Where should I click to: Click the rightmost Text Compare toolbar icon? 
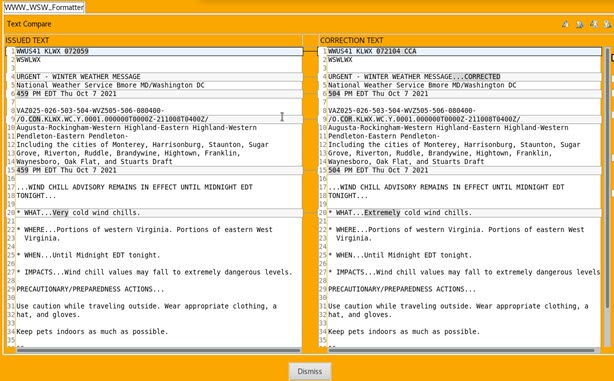(x=607, y=24)
